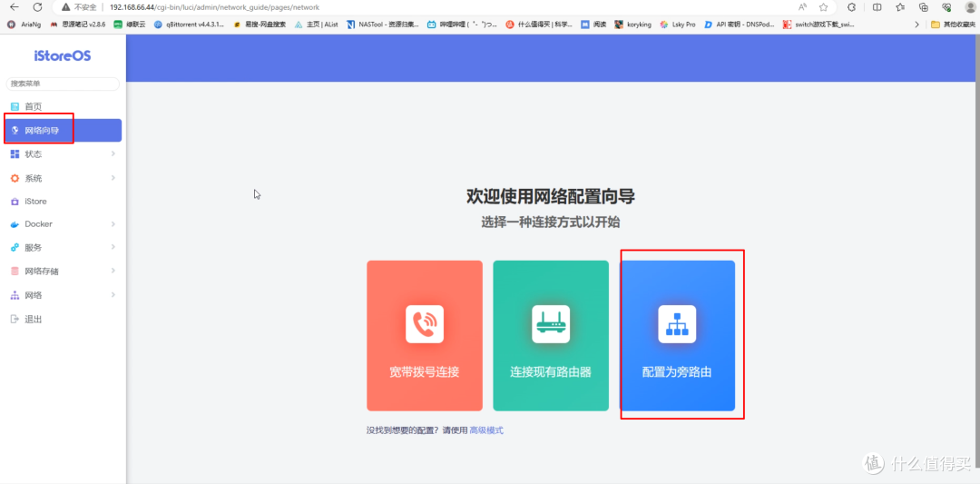Go back in the browser
Image resolution: width=980 pixels, height=484 pixels.
click(14, 7)
